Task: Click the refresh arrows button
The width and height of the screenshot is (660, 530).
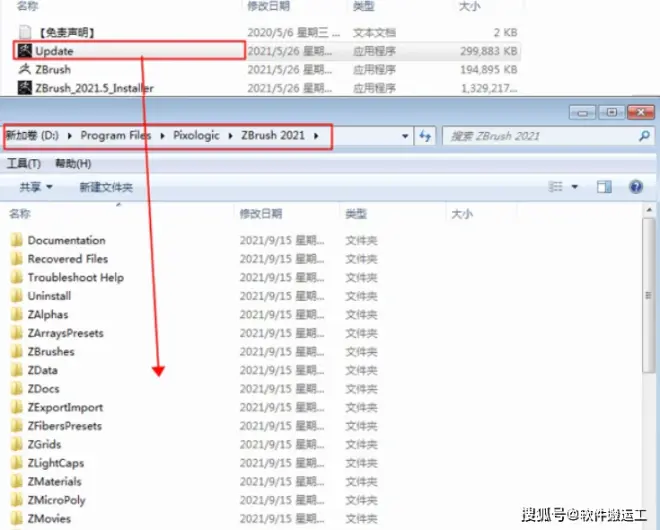Action: pyautogui.click(x=425, y=136)
